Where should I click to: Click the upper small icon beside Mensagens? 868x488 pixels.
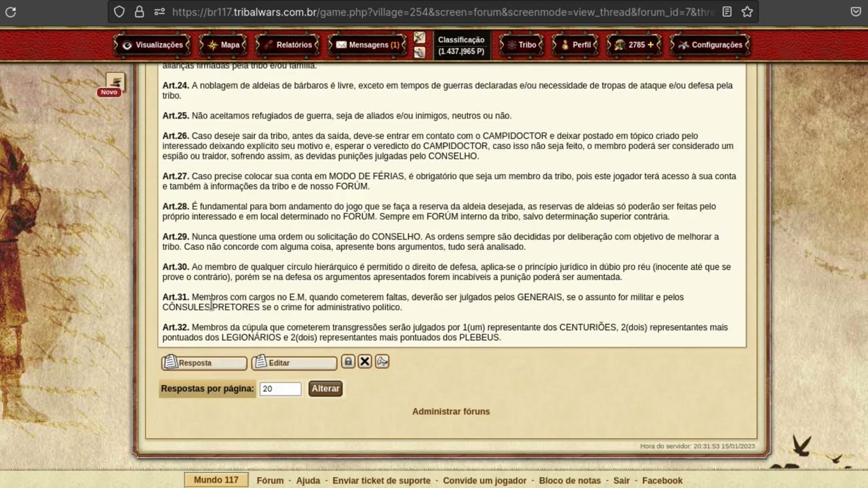click(420, 38)
